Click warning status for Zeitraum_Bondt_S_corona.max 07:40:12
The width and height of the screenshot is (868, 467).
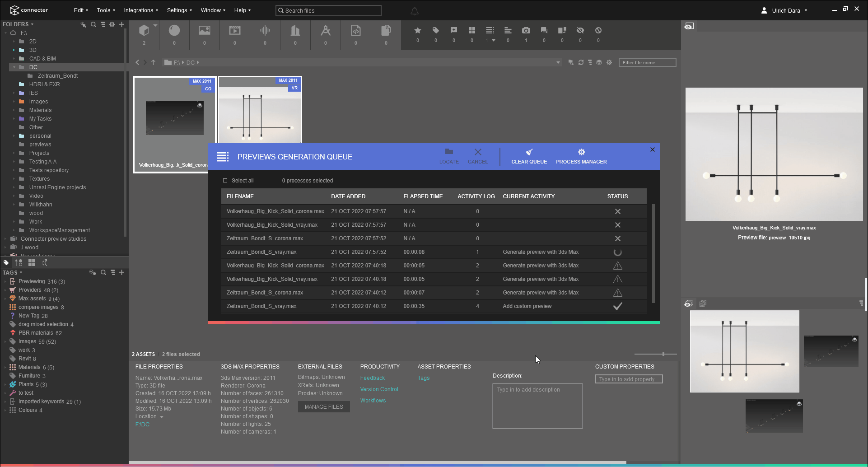tap(618, 293)
